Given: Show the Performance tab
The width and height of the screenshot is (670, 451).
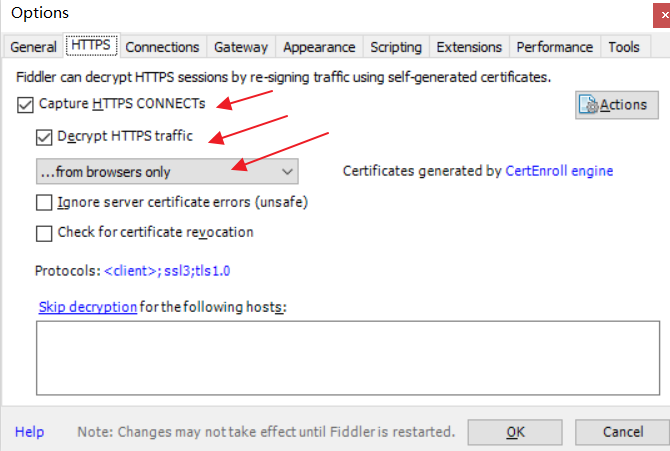Looking at the screenshot, I should coord(555,47).
